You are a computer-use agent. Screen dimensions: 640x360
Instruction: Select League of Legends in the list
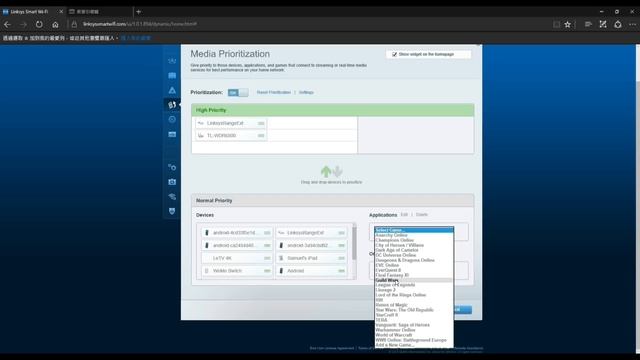[413, 285]
